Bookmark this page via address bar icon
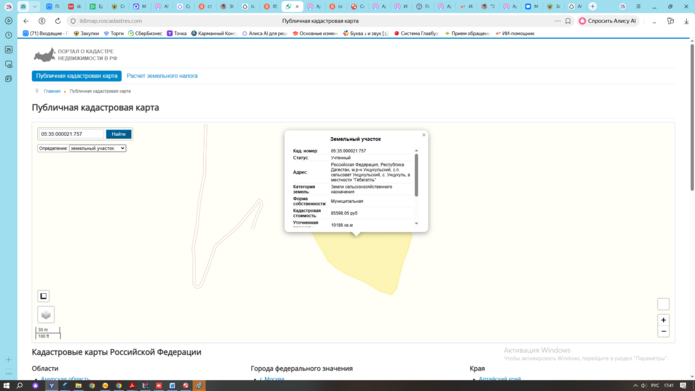The width and height of the screenshot is (695, 391). 568,21
